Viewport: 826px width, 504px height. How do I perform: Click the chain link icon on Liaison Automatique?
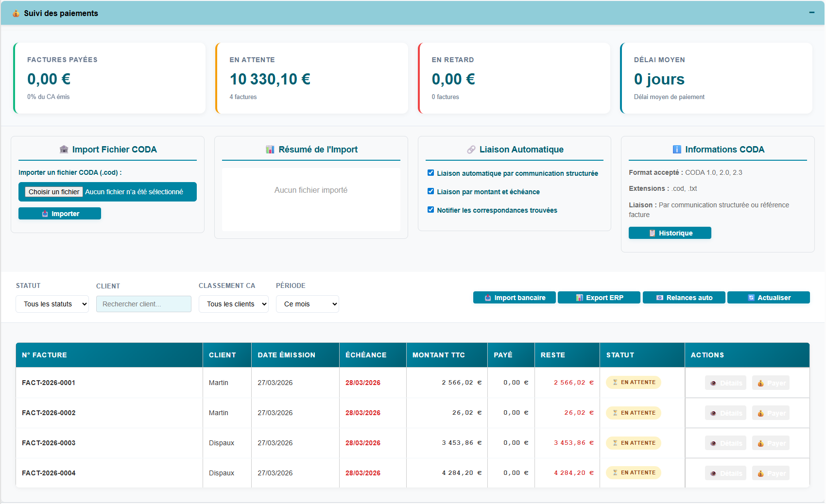click(x=470, y=149)
